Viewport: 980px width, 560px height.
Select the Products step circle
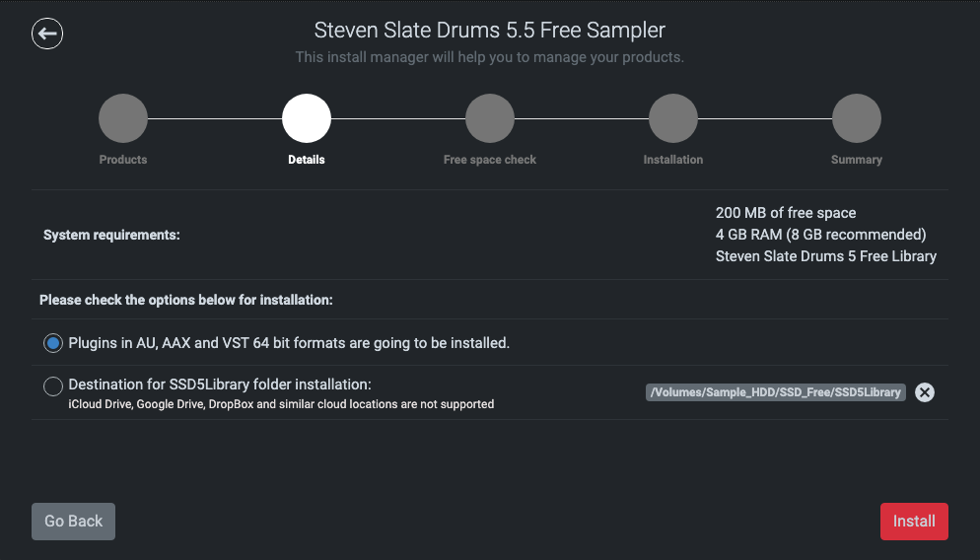coord(123,118)
